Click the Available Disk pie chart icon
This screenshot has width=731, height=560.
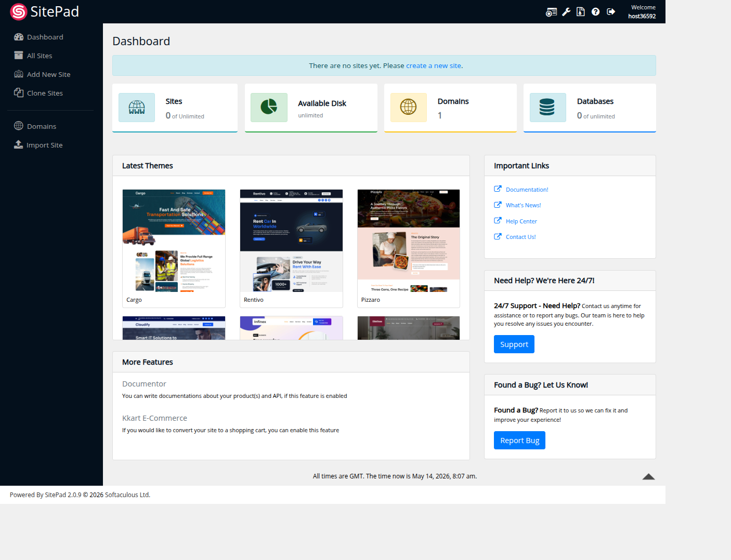(269, 108)
